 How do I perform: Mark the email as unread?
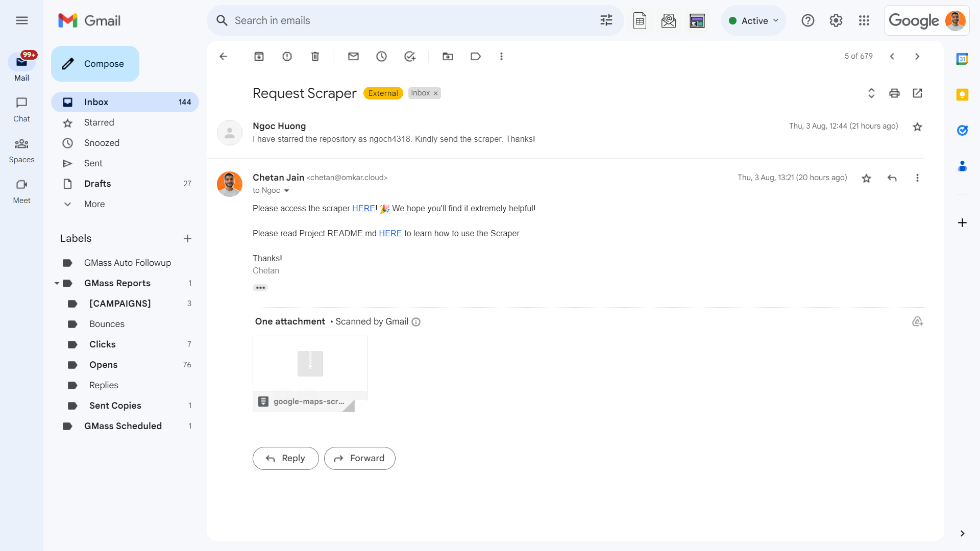(353, 57)
